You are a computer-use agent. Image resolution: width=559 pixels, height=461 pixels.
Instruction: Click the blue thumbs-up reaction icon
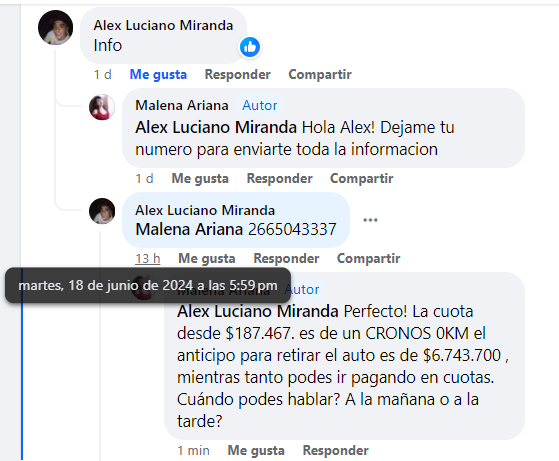[250, 47]
